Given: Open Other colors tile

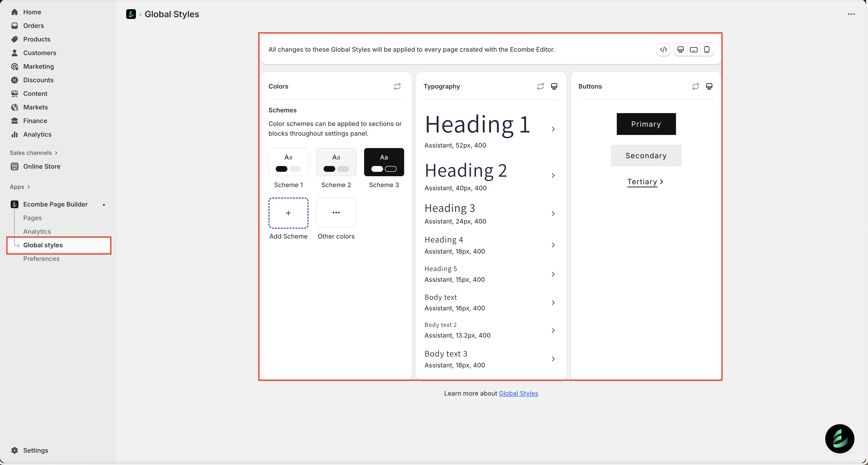Looking at the screenshot, I should click(x=336, y=213).
